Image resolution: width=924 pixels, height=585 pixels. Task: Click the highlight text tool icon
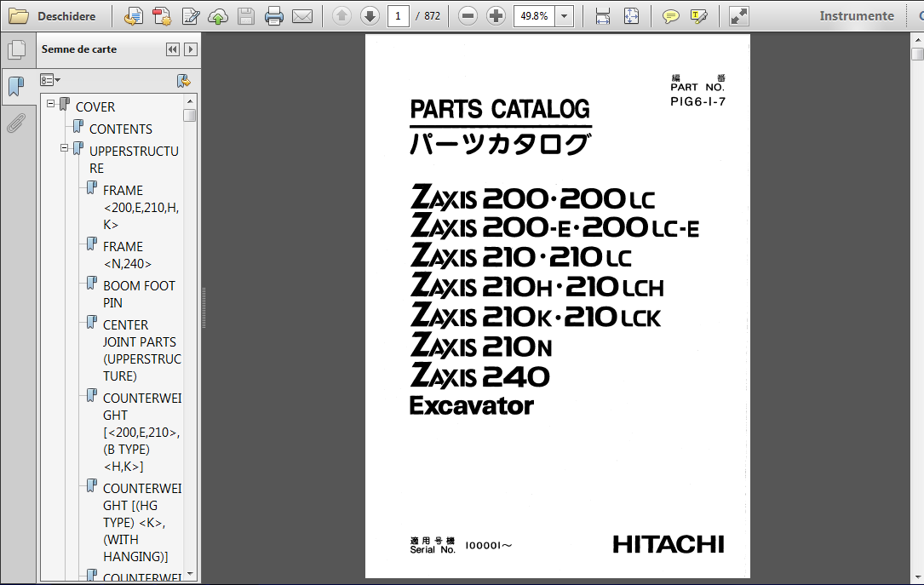(699, 16)
